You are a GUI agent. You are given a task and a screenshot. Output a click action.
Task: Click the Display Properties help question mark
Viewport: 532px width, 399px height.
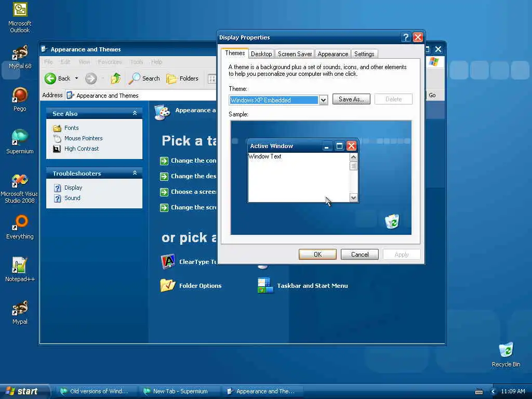coord(405,37)
